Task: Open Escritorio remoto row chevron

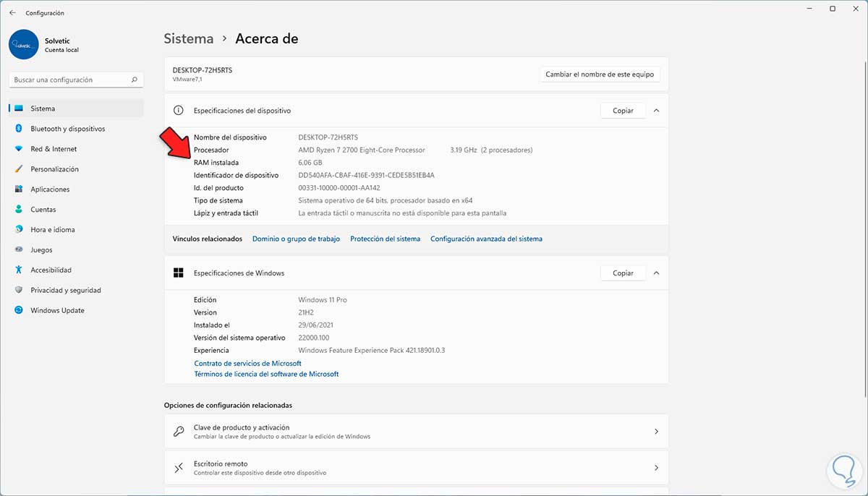Action: (656, 468)
